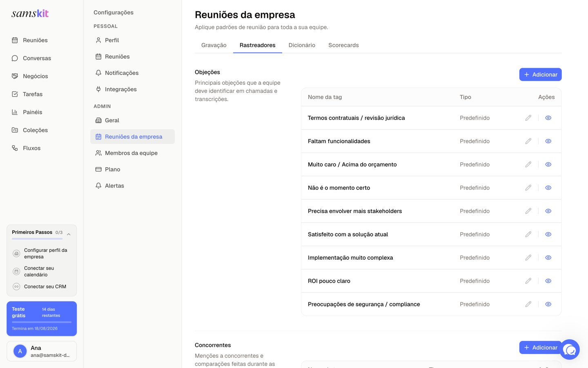Image resolution: width=588 pixels, height=368 pixels.
Task: Add a new Concorrentes tracker
Action: click(x=540, y=348)
